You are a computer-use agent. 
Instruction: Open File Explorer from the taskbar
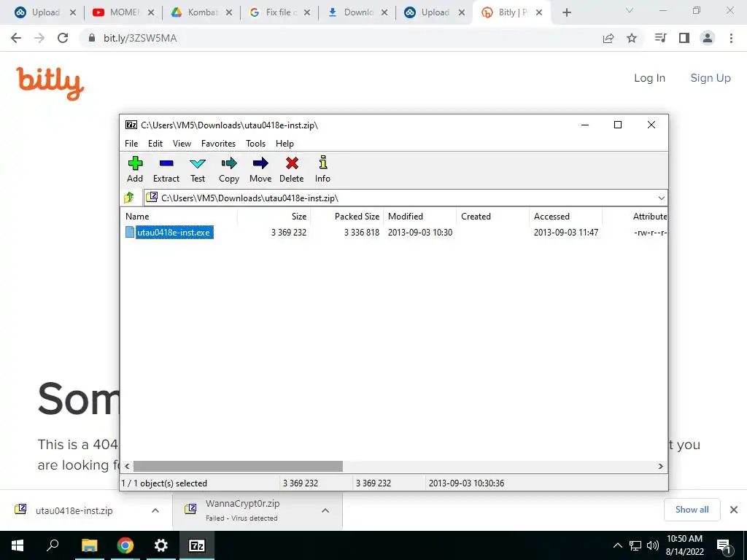[89, 545]
